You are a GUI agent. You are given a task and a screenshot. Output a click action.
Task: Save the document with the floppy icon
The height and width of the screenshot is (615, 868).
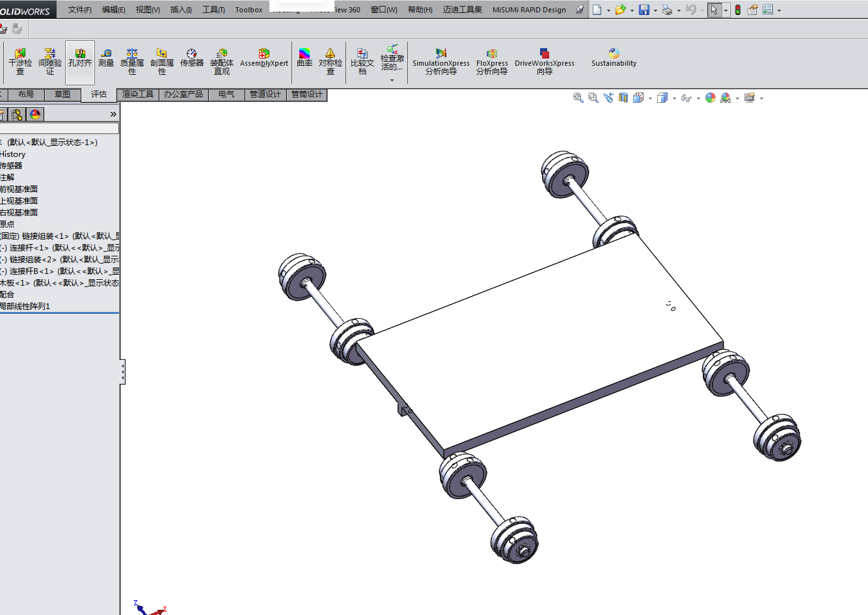644,10
